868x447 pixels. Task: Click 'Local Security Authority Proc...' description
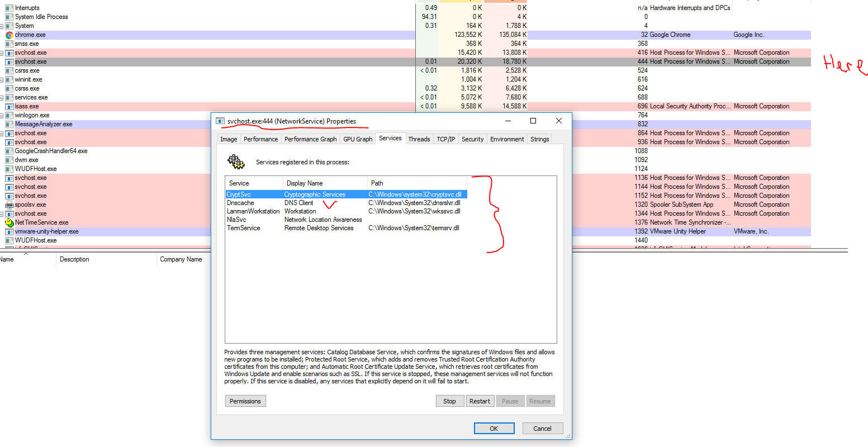[x=690, y=106]
